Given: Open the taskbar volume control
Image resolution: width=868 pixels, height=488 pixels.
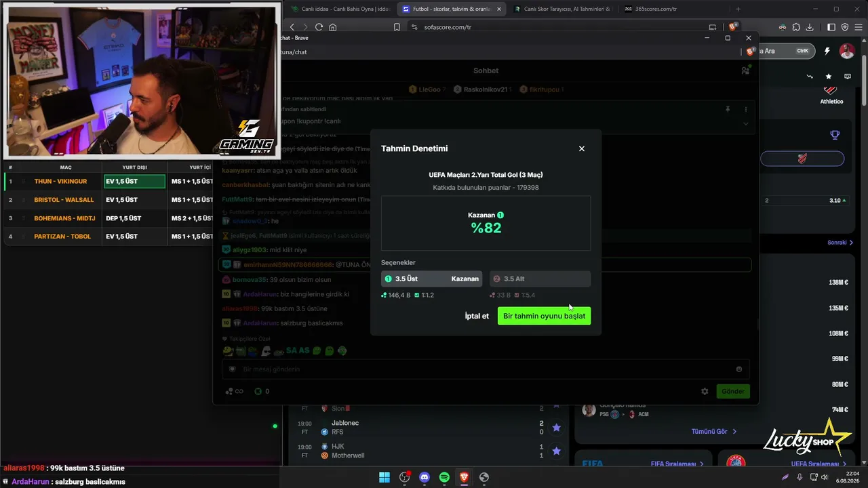Looking at the screenshot, I should (824, 477).
